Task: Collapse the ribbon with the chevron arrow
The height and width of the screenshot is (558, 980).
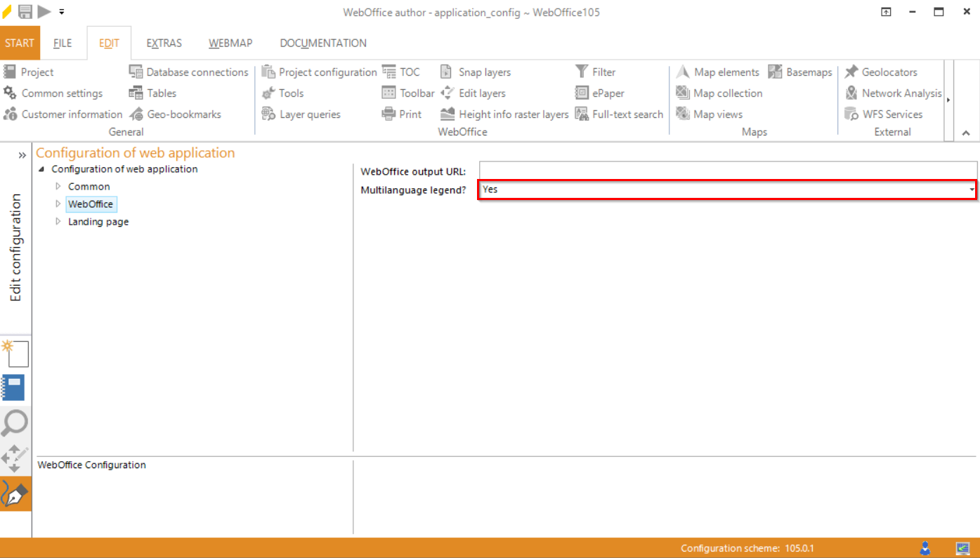Action: (966, 133)
